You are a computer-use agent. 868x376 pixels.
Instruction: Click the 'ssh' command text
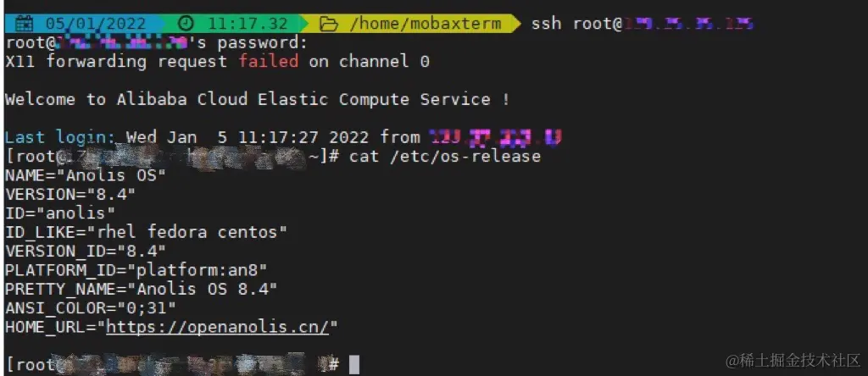point(547,24)
